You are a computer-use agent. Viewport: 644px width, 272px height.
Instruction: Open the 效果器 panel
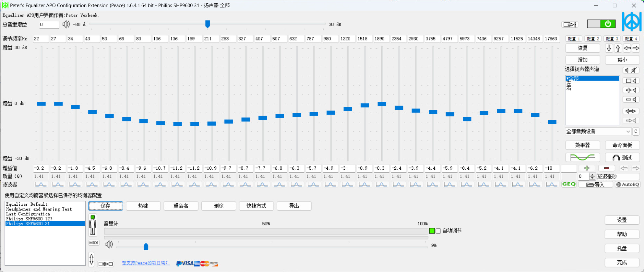[583, 145]
